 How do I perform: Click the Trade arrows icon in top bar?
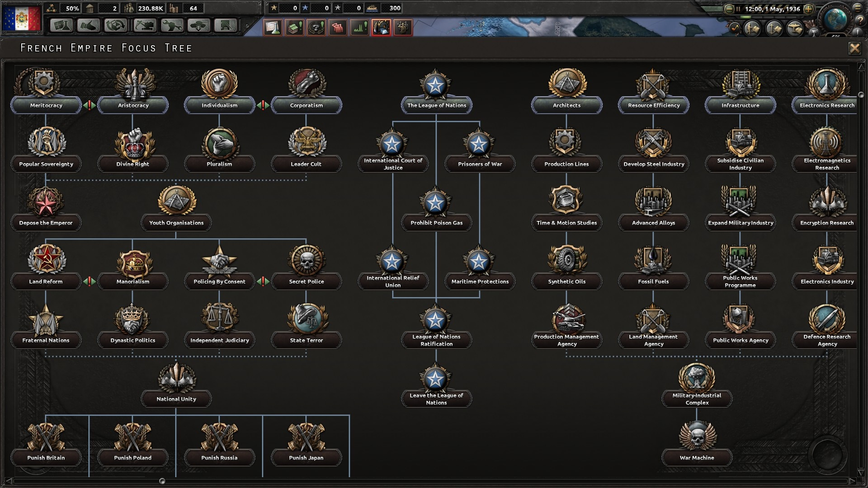click(116, 25)
